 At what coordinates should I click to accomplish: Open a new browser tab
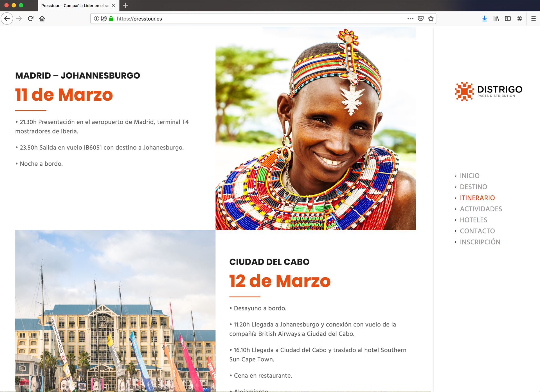tap(126, 5)
